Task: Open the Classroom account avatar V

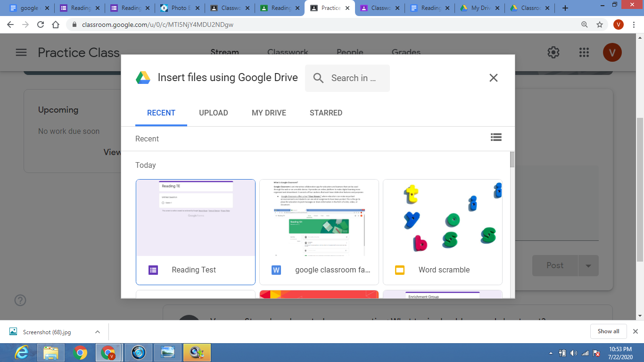Action: (x=612, y=52)
